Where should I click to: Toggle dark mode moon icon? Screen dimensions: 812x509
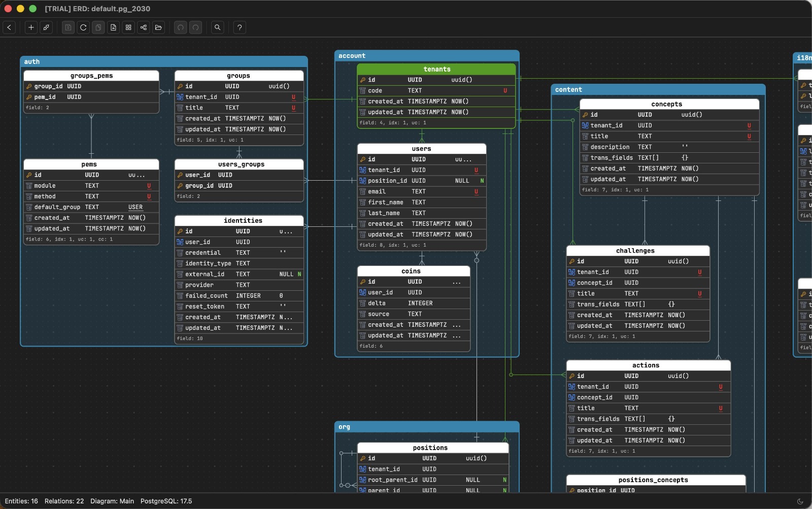coord(800,501)
